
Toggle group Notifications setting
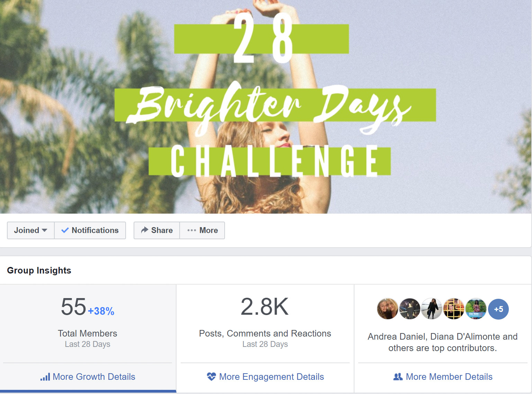pyautogui.click(x=90, y=230)
